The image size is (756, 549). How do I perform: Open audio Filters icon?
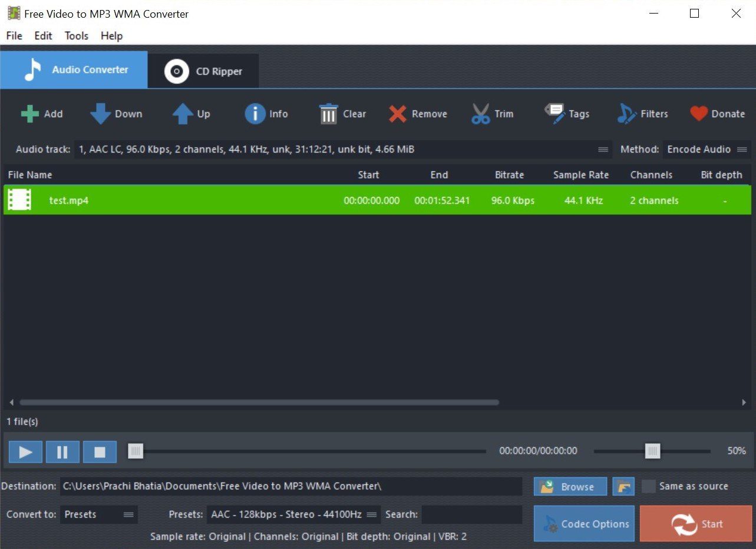627,114
